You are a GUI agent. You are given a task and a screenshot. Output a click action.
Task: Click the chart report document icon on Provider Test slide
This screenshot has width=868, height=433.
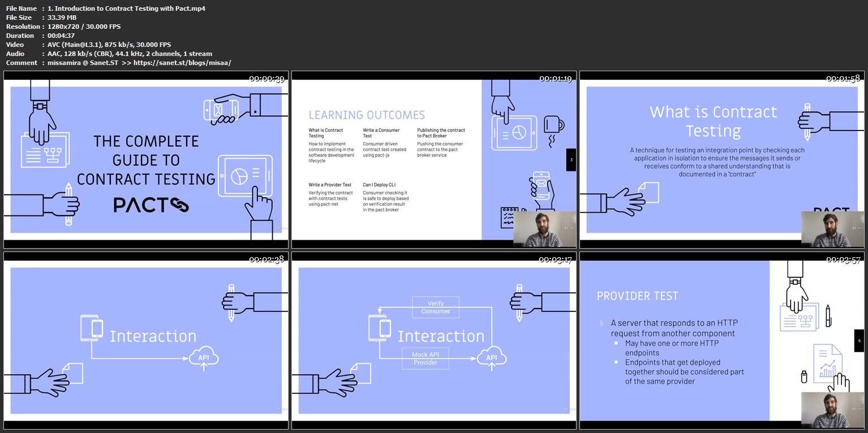(x=827, y=363)
